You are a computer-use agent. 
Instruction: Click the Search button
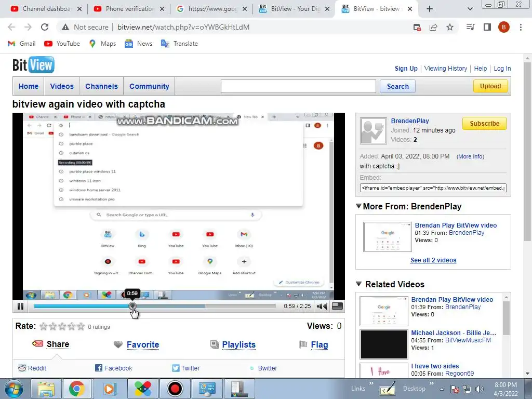397,86
